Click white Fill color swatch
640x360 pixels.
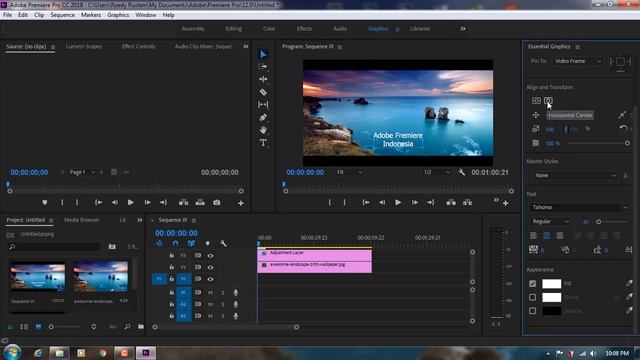click(551, 283)
